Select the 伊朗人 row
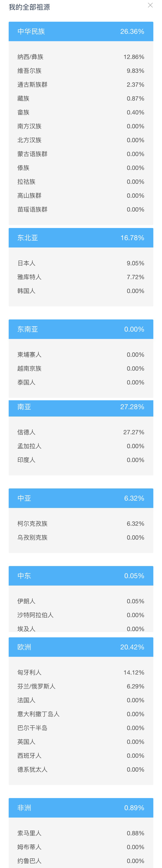Viewport: 162px width, 868px height. point(81,601)
